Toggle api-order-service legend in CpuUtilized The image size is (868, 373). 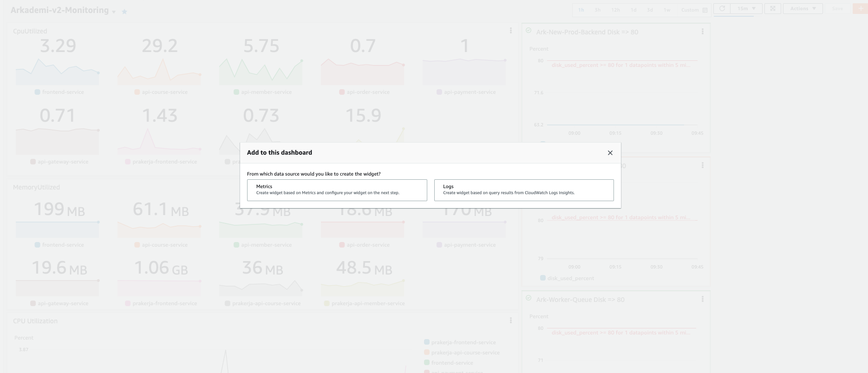click(365, 92)
